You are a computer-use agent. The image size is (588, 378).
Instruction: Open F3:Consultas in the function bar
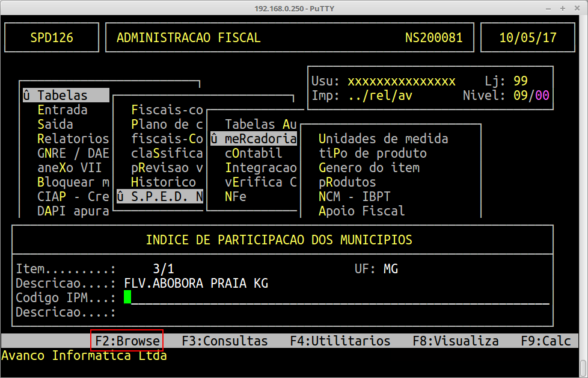(x=224, y=341)
